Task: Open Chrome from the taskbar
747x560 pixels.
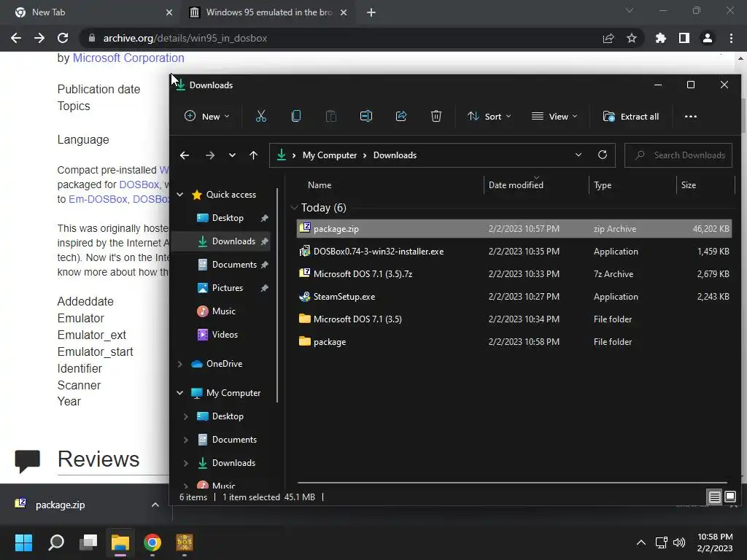Action: [x=152, y=542]
